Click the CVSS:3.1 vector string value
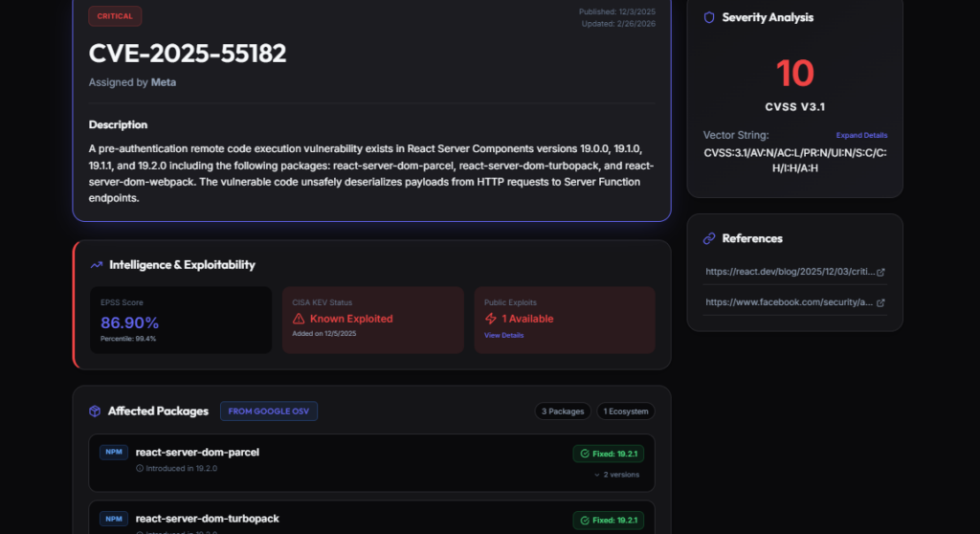This screenshot has height=534, width=980. click(x=795, y=161)
